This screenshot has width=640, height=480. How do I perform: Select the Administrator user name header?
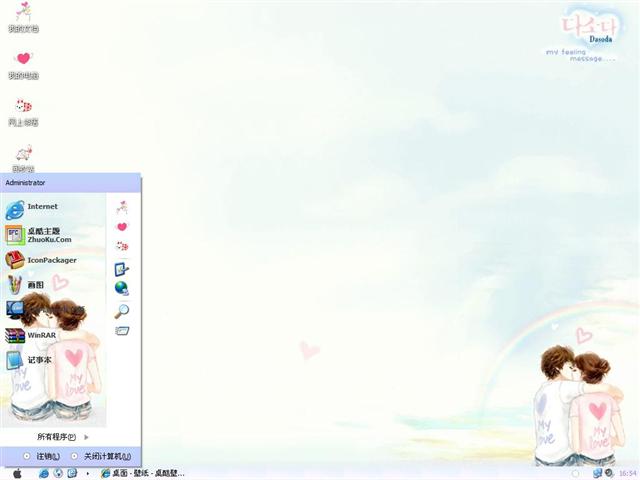click(x=25, y=183)
